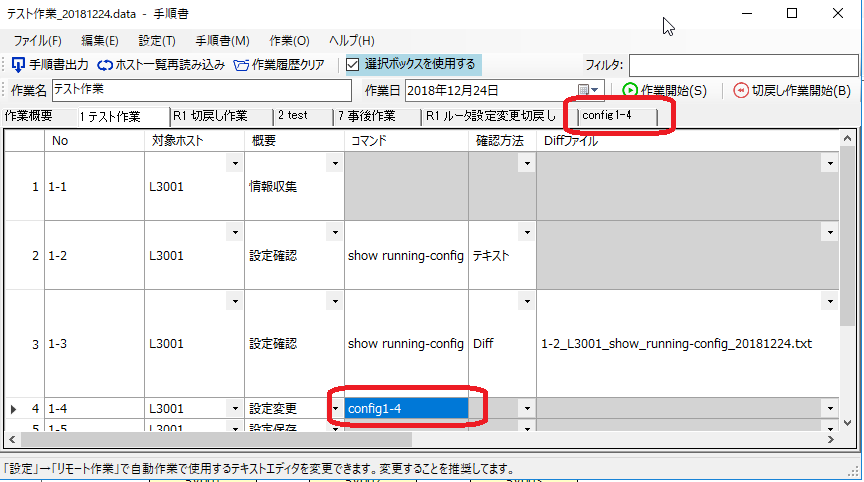This screenshot has width=864, height=482.
Task: Click the ホスト一覧再読み込み reload icon
Action: tap(105, 65)
